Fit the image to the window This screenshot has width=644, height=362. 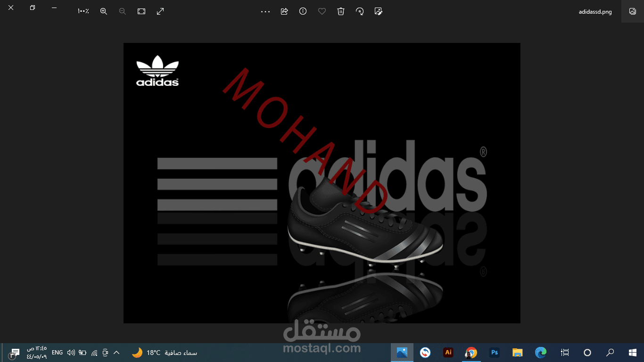click(141, 11)
